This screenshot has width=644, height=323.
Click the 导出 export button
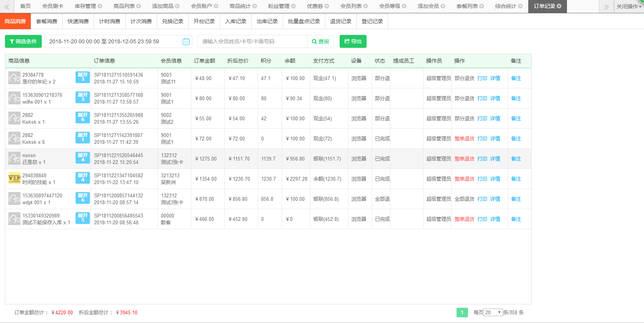(x=353, y=41)
